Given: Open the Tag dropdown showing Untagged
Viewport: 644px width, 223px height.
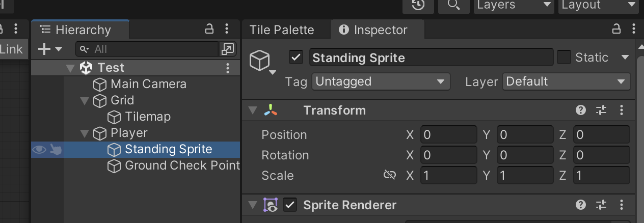Looking at the screenshot, I should click(x=381, y=81).
